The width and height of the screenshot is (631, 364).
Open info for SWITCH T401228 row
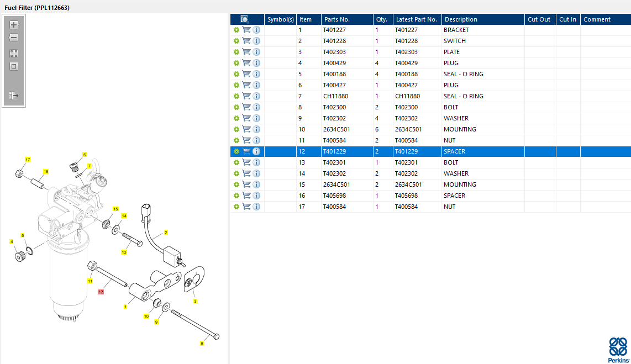[256, 41]
